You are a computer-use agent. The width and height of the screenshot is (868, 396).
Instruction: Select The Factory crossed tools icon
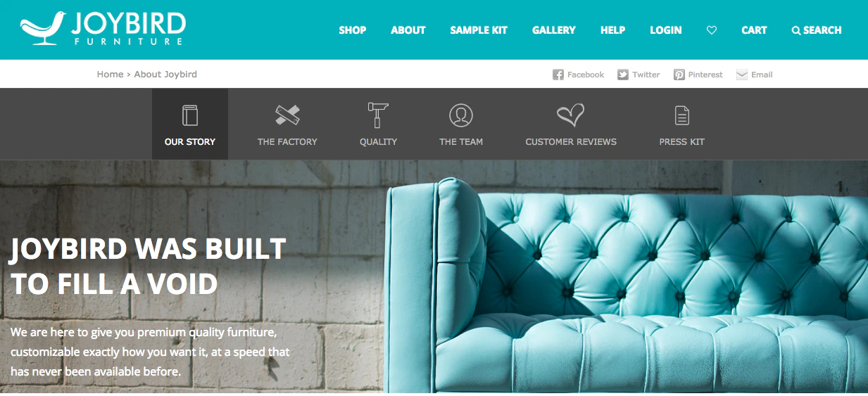287,115
